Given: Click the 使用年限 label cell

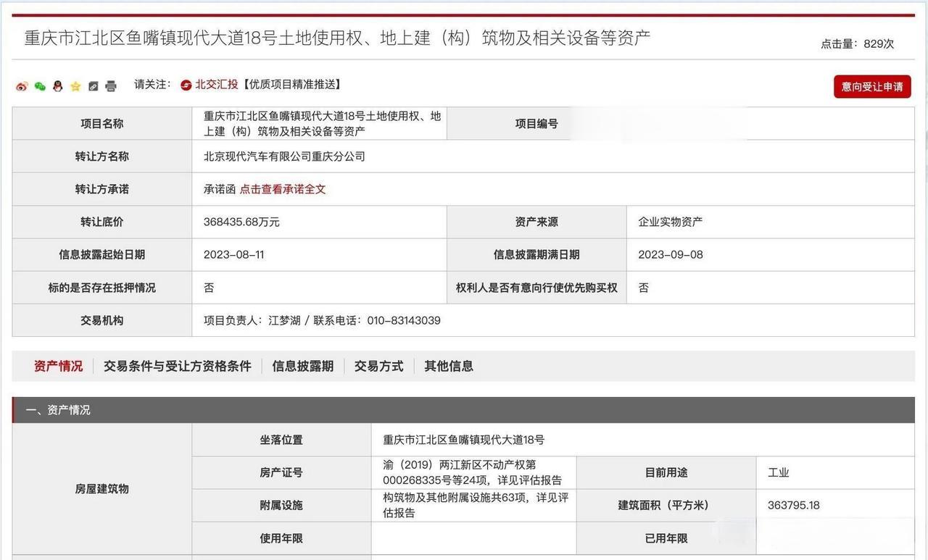Looking at the screenshot, I should [x=281, y=538].
